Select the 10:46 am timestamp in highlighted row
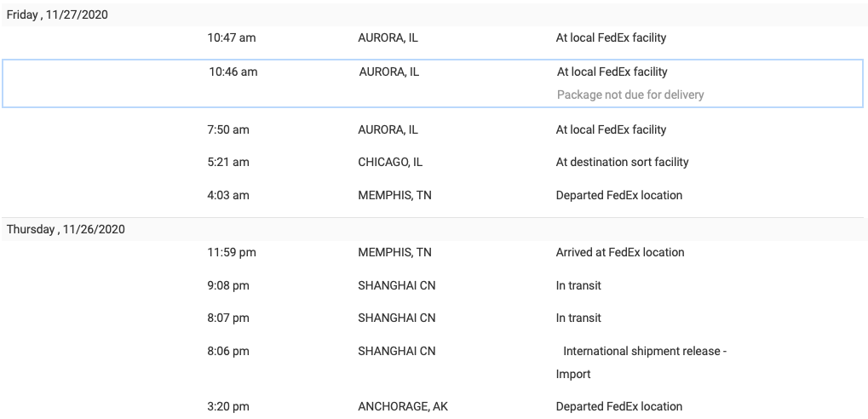 click(x=233, y=72)
